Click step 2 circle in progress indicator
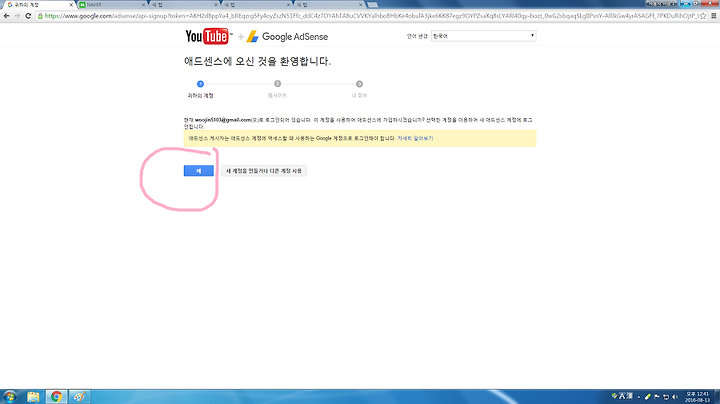720x404 pixels. [277, 84]
